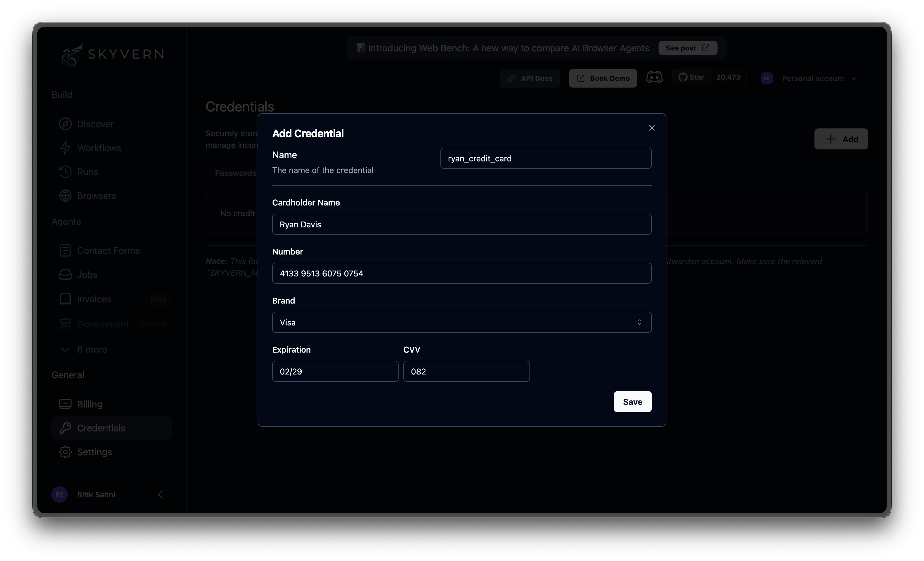
Task: Open Runs history icon
Action: point(65,172)
